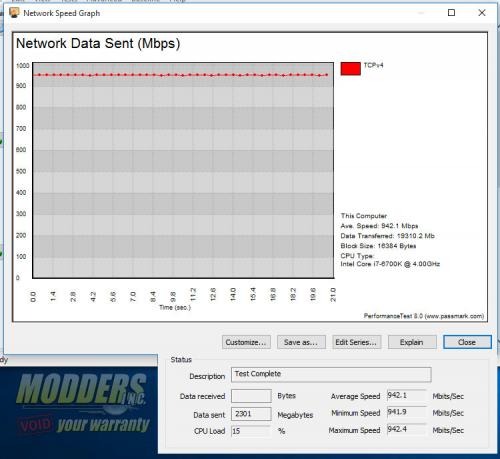This screenshot has height=459, width=500.
Task: Click the Minimum Speed value box
Action: [407, 412]
